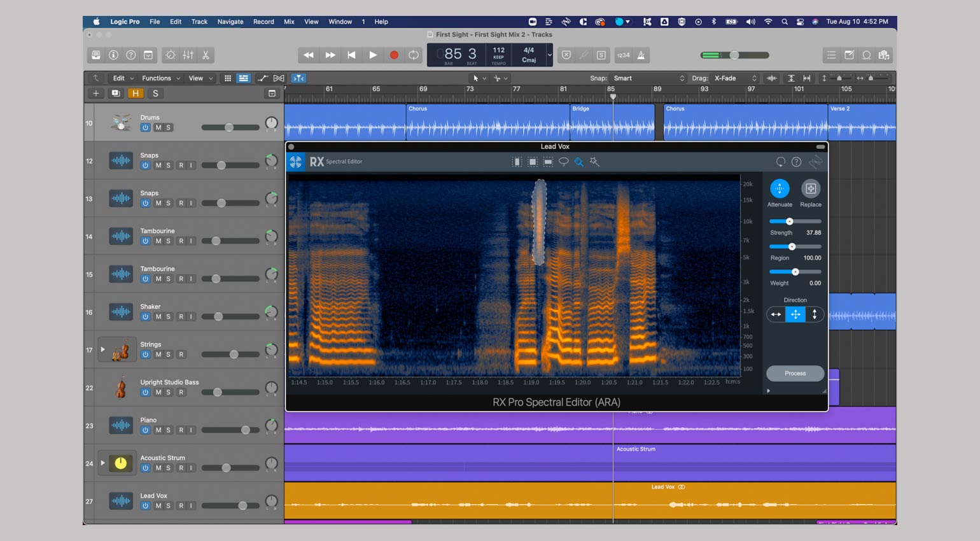980x541 pixels.
Task: Click the RX help question mark icon
Action: pos(796,162)
